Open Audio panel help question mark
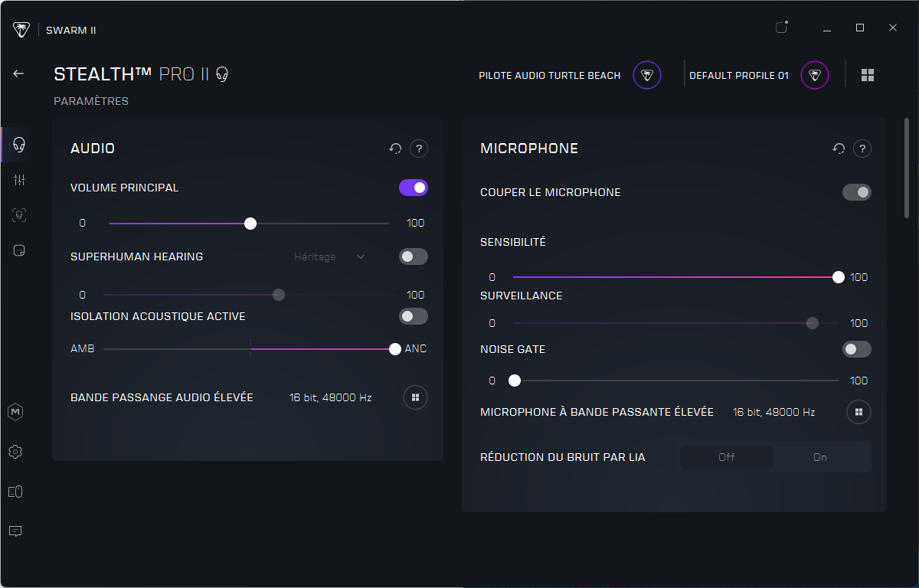 tap(419, 149)
